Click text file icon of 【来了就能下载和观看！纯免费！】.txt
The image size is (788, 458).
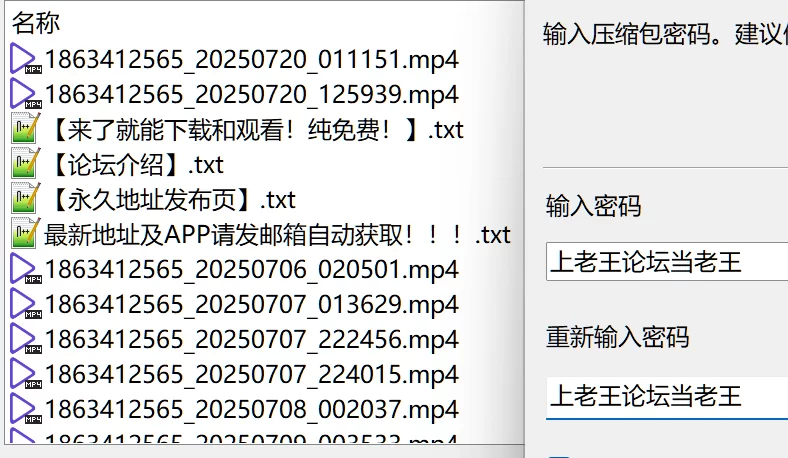(x=25, y=129)
